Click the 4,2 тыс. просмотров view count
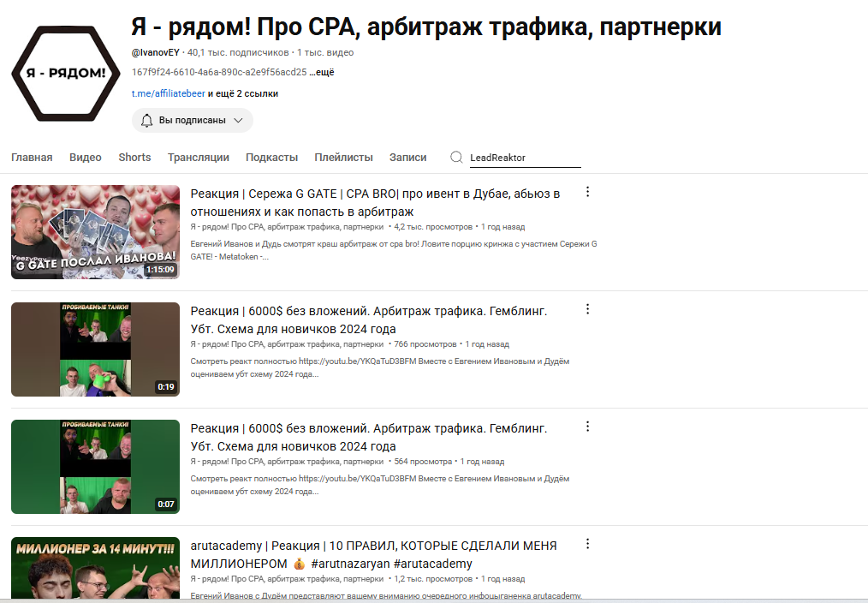This screenshot has width=868, height=603. (x=433, y=227)
